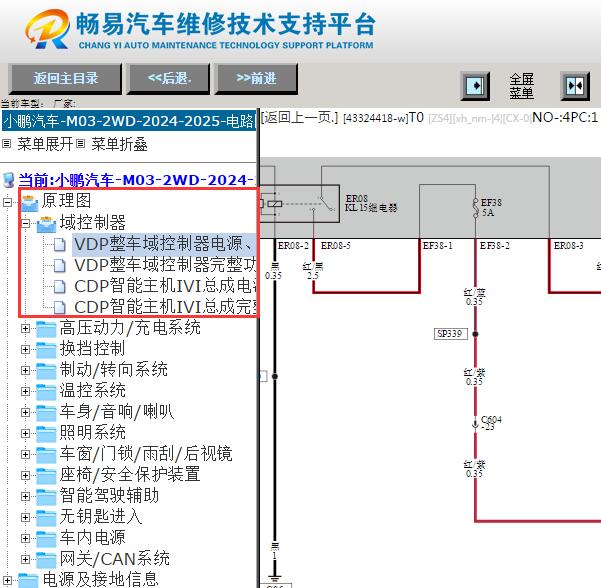Open VDP整车域控制器完整 document
The width and height of the screenshot is (601, 588).
point(165,265)
